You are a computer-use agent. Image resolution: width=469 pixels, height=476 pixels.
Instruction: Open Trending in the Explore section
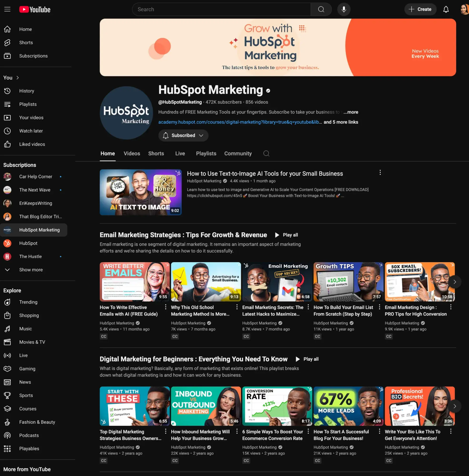[28, 302]
